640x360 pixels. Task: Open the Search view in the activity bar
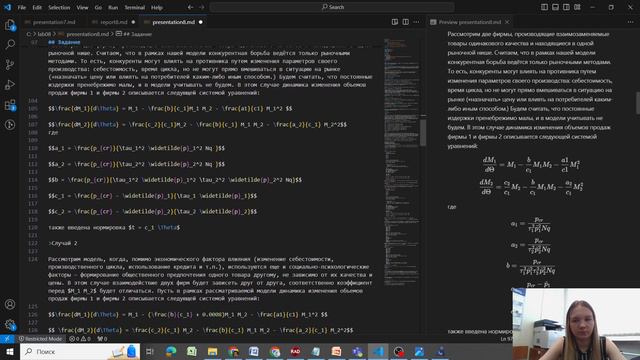click(10, 44)
